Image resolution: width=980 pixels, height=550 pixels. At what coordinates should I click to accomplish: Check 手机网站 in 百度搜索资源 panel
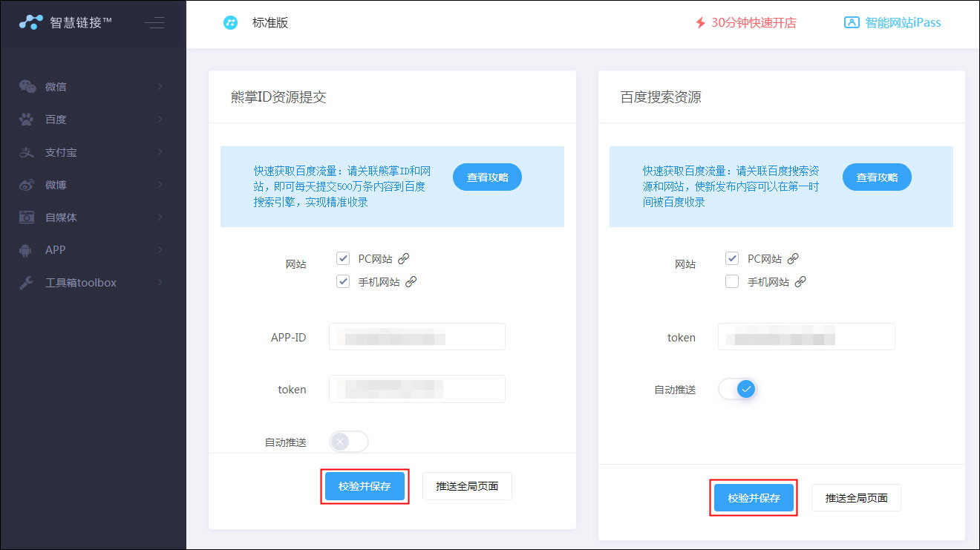click(x=732, y=281)
